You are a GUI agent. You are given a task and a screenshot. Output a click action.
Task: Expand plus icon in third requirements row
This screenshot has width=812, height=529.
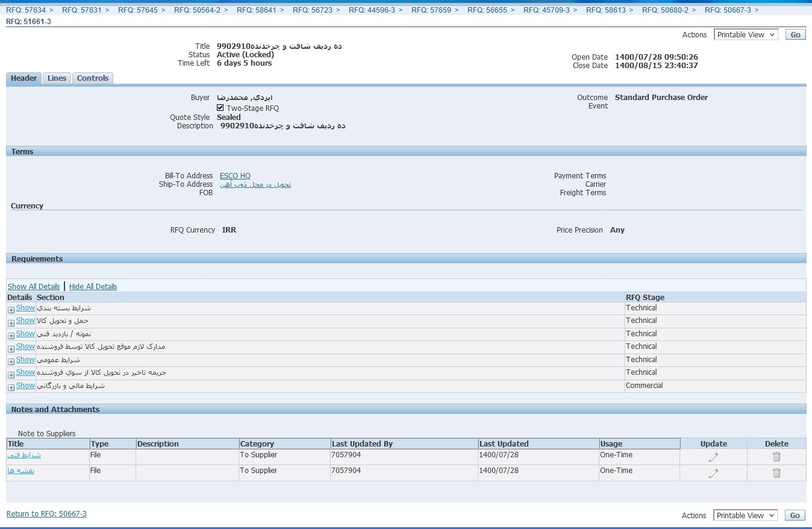[11, 336]
